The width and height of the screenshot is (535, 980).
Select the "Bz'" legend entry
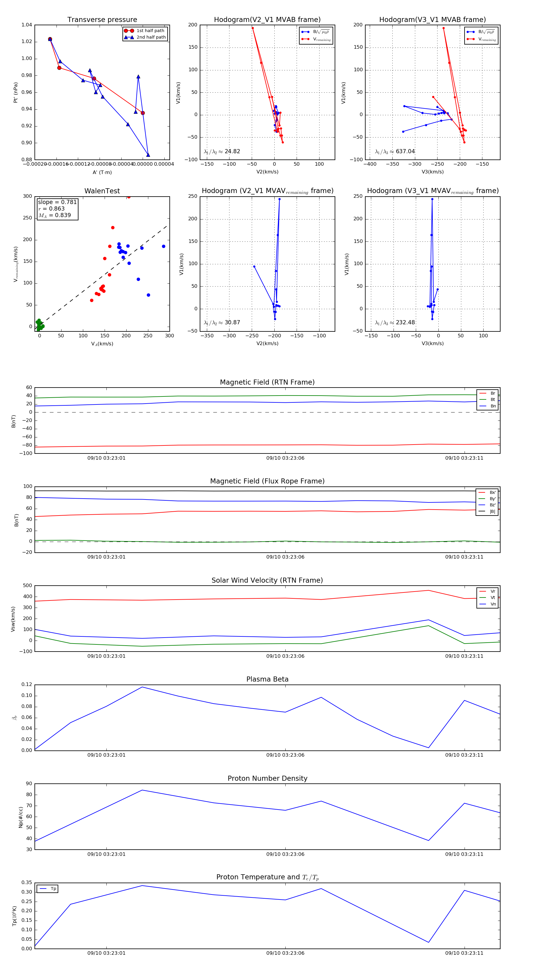487,505
